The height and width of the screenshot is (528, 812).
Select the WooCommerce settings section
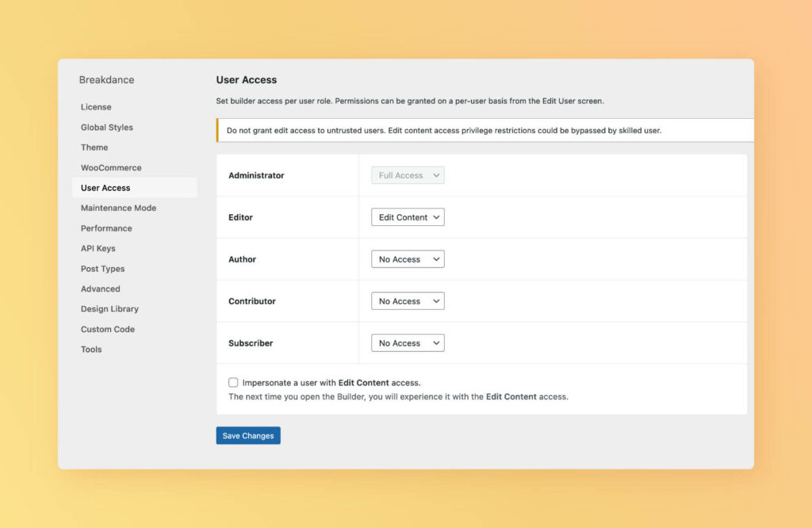(x=110, y=167)
